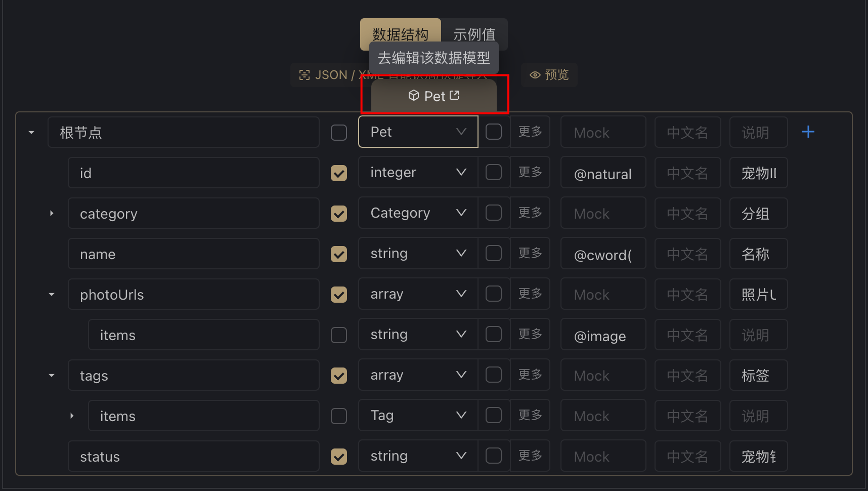Click the cube icon beside Pet
Viewport: 868px width, 491px height.
point(414,95)
